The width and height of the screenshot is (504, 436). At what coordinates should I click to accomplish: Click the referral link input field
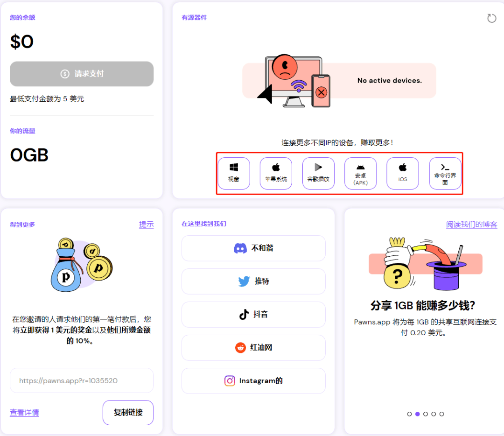click(x=82, y=380)
